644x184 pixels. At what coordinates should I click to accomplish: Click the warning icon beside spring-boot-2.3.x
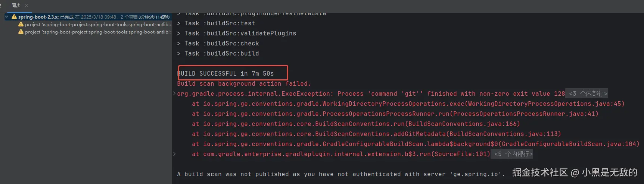(x=14, y=17)
